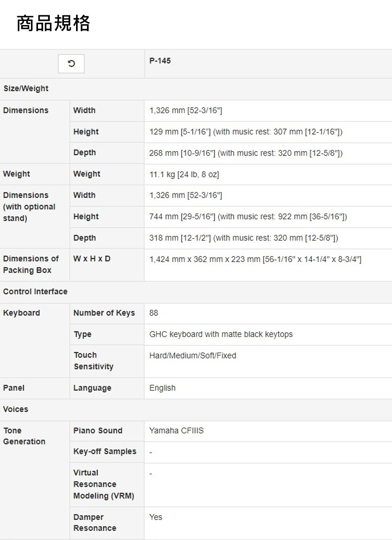Click the Damper Resonance label
This screenshot has height=540, width=392.
(95, 523)
